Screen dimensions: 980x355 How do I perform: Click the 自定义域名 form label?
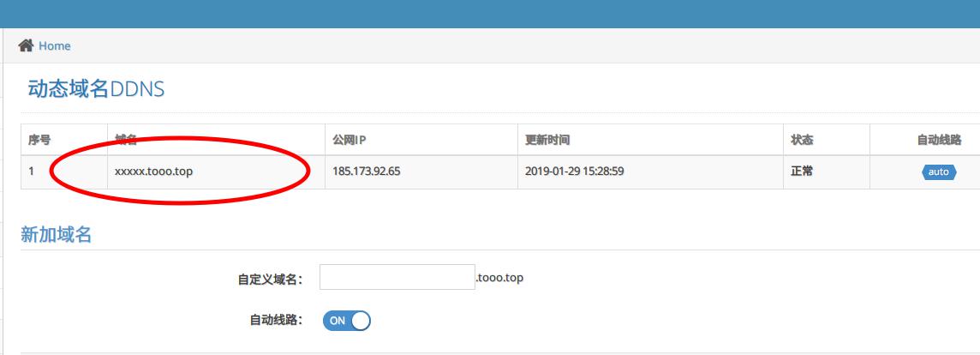[x=269, y=280]
